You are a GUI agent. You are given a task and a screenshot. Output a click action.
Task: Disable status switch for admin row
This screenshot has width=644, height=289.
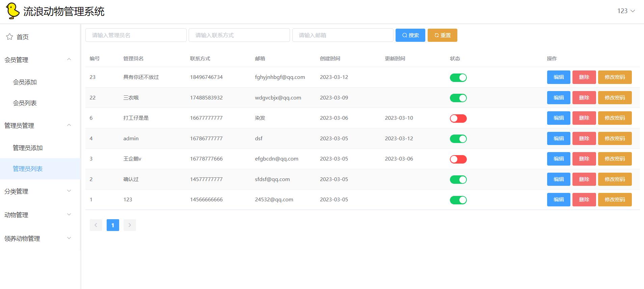click(458, 139)
